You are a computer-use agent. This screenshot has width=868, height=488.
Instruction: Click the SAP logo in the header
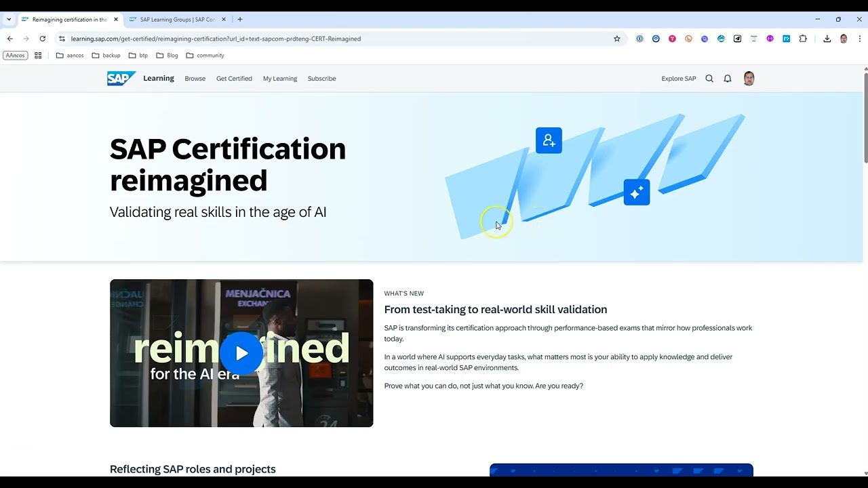click(121, 79)
